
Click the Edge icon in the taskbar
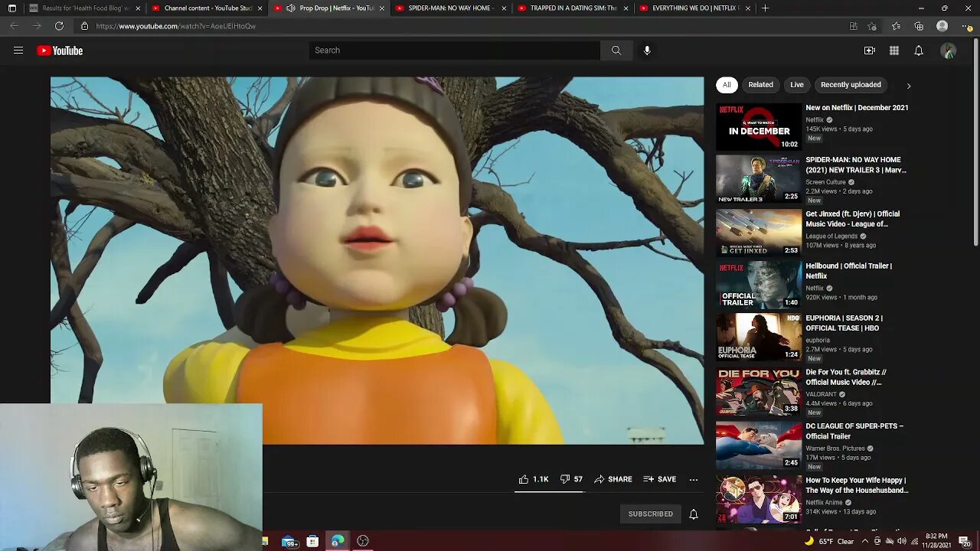338,542
